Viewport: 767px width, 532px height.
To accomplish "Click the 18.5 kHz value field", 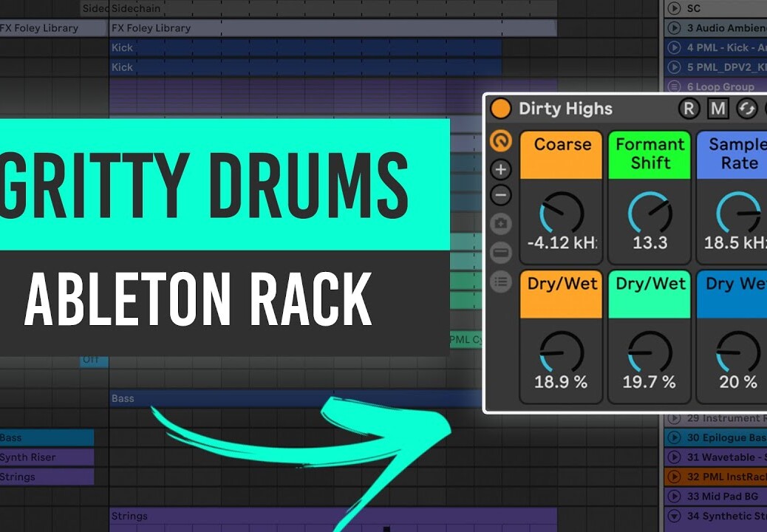I will pyautogui.click(x=735, y=242).
